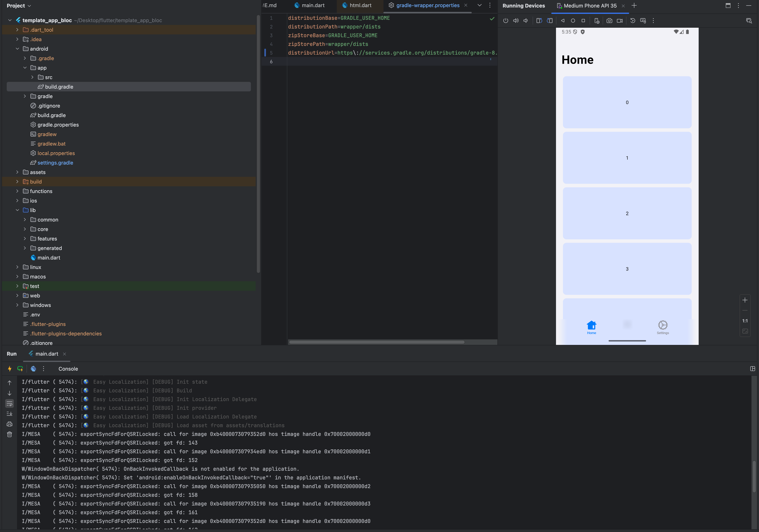
Task: Open editor tab options menu
Action: click(x=490, y=5)
